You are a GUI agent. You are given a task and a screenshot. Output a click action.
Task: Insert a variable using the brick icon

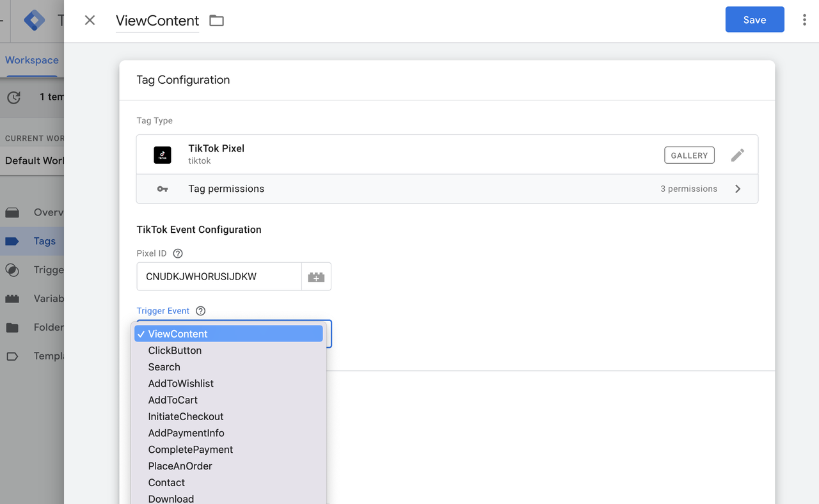pos(316,277)
